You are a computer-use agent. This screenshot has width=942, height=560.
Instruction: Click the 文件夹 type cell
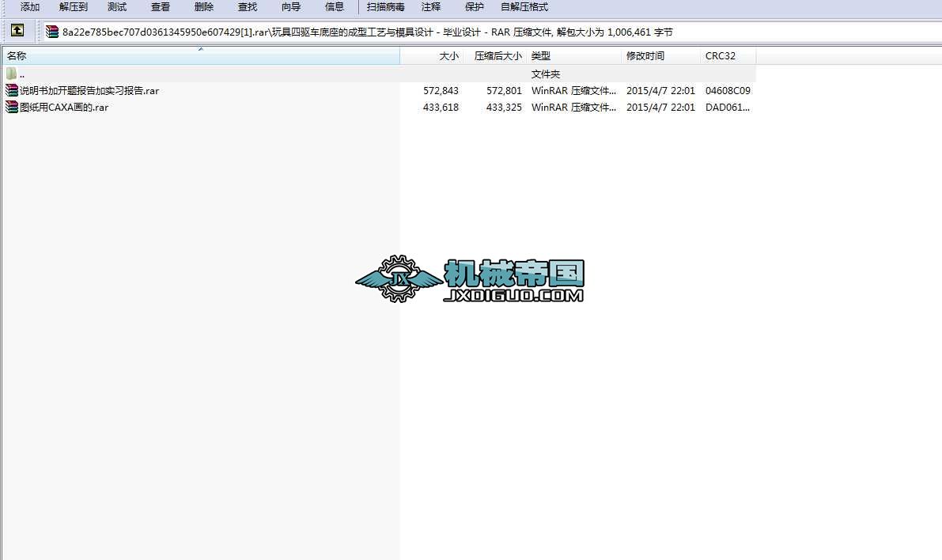(546, 74)
